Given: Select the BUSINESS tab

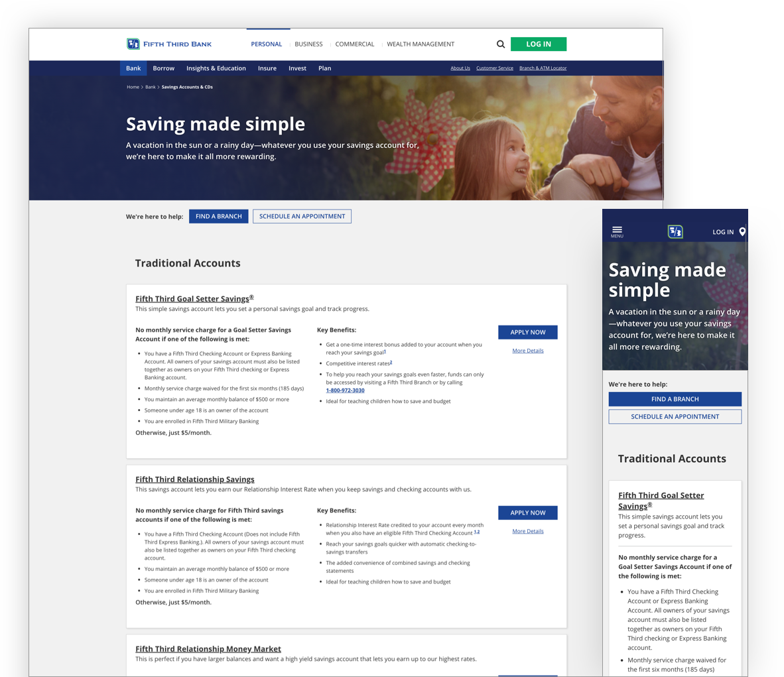Looking at the screenshot, I should click(x=308, y=44).
